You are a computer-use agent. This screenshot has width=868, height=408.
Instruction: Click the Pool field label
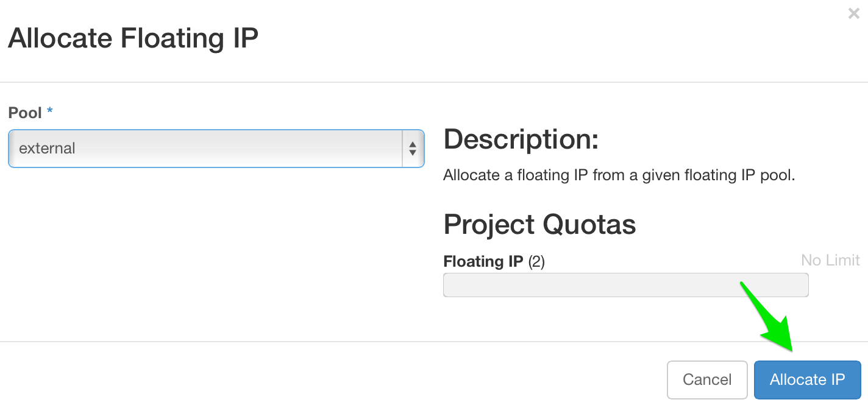click(23, 111)
